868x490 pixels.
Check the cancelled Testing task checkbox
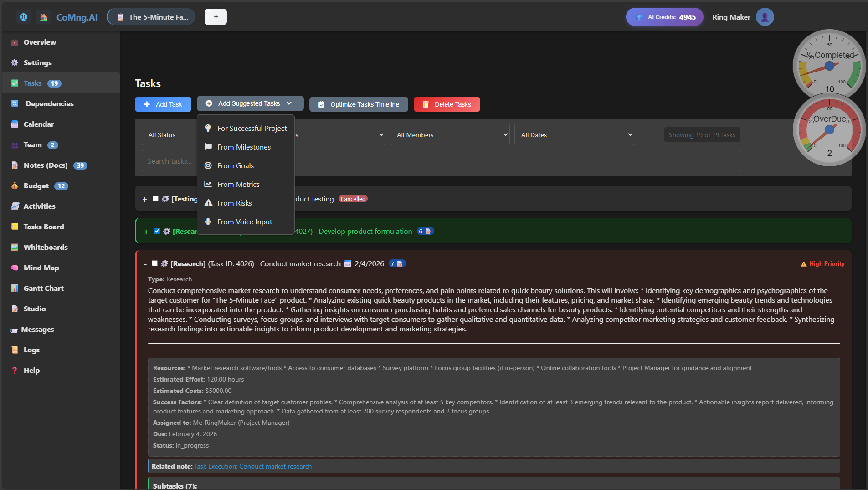[155, 199]
